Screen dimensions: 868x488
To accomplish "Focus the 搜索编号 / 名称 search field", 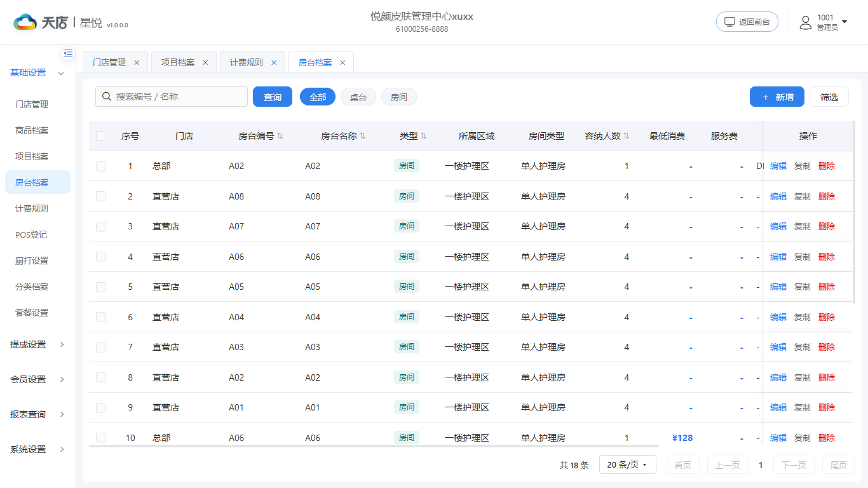I will 172,97.
